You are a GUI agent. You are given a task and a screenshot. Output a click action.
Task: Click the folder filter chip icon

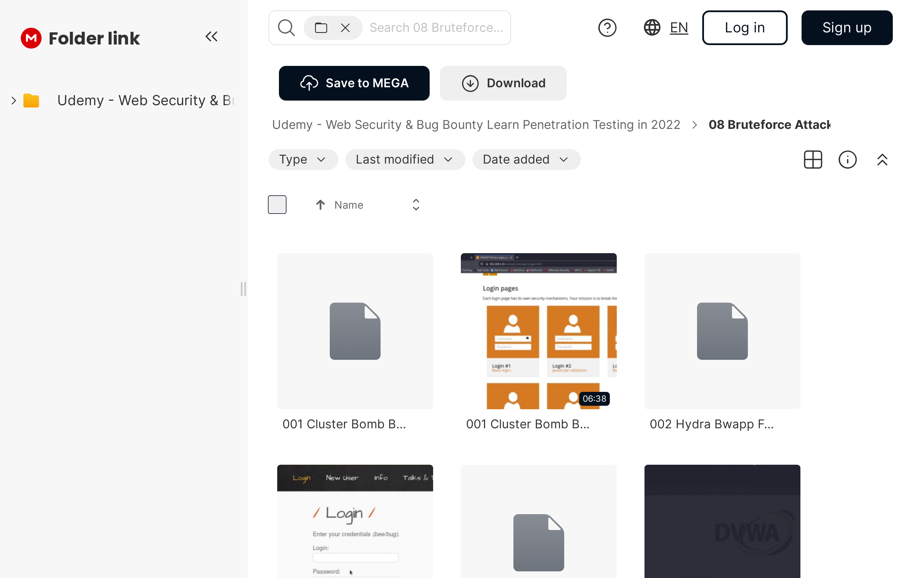coord(321,28)
